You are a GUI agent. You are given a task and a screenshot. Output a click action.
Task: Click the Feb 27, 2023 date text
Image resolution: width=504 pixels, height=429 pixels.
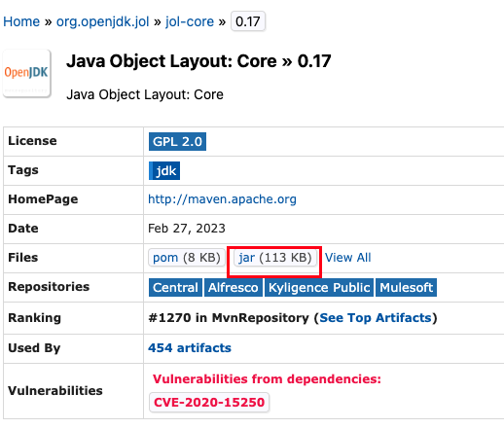187,229
